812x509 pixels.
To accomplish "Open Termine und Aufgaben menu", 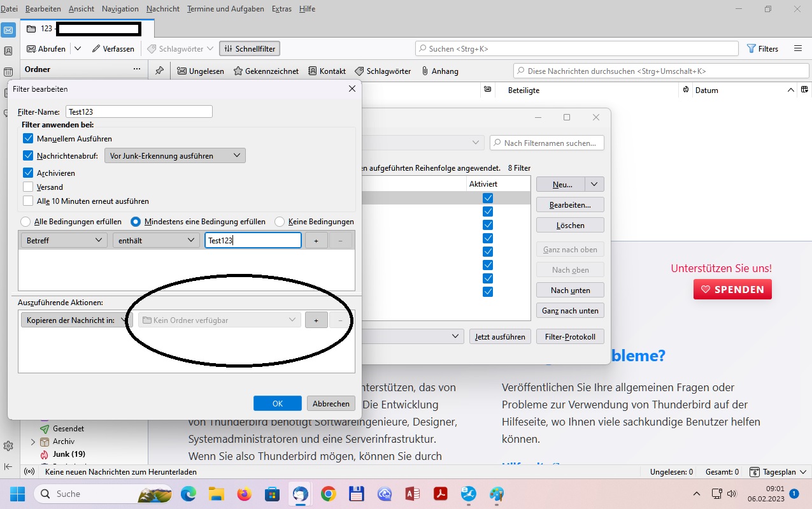I will pos(225,9).
